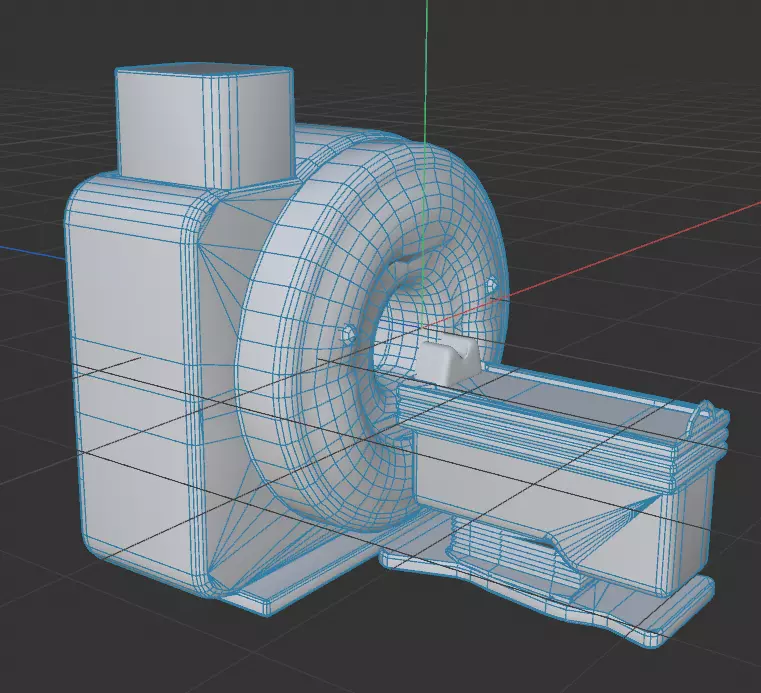Select the white headrest cradle on the table
Image resolution: width=761 pixels, height=693 pixels.
pyautogui.click(x=448, y=361)
